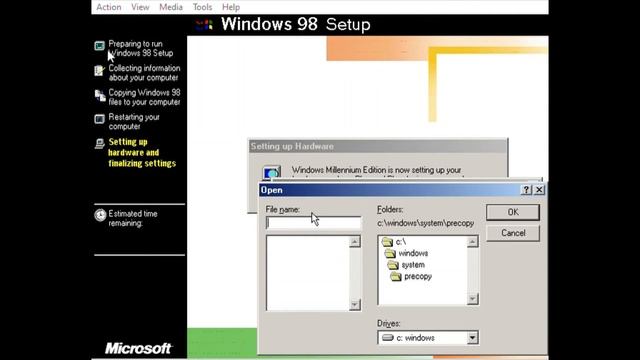This screenshot has height=360, width=640.
Task: Click the Setting up hardware step icon
Action: coord(100,144)
